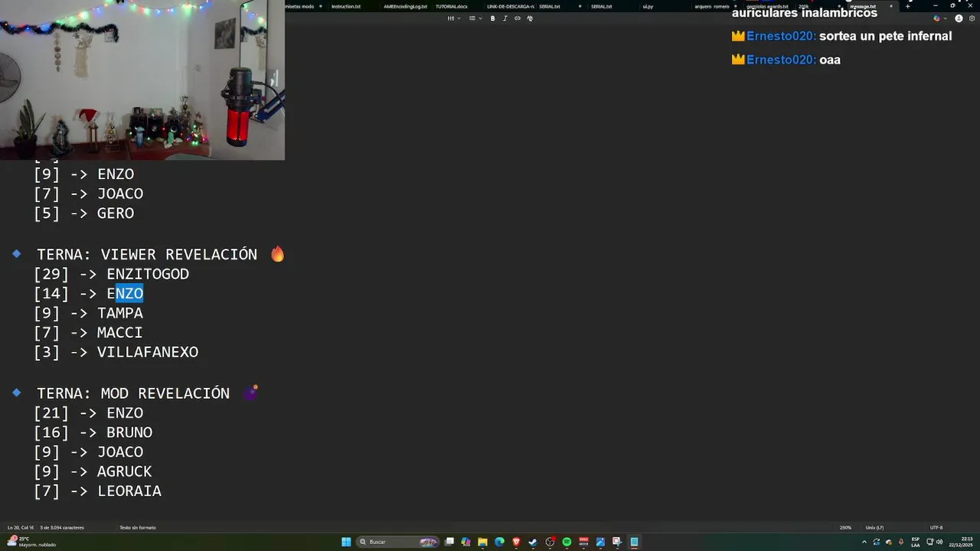
Task: Show hidden system tray icons
Action: click(864, 542)
